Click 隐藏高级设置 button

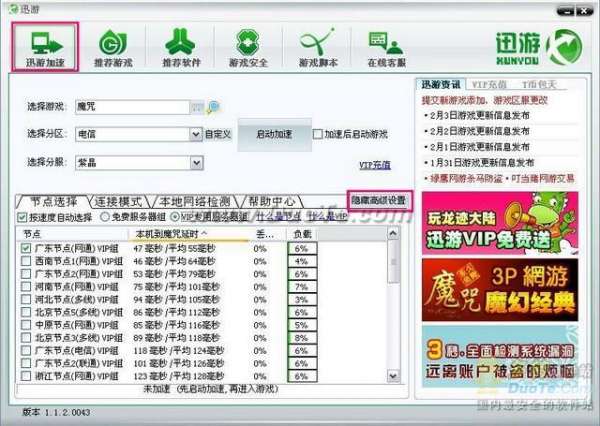[379, 201]
